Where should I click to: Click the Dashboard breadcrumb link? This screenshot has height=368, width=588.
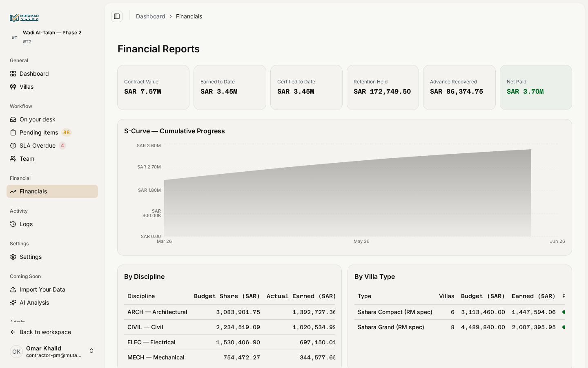pyautogui.click(x=151, y=16)
